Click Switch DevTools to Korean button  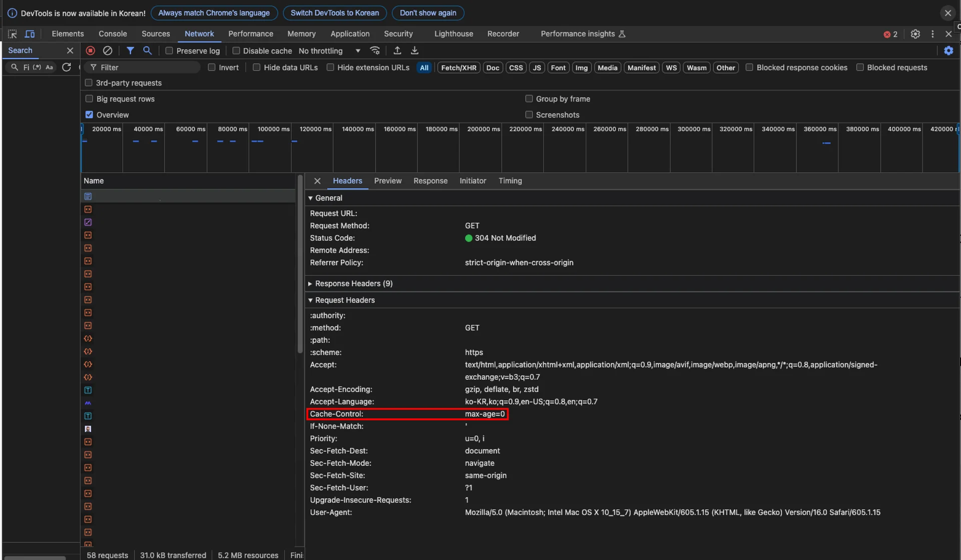click(334, 13)
